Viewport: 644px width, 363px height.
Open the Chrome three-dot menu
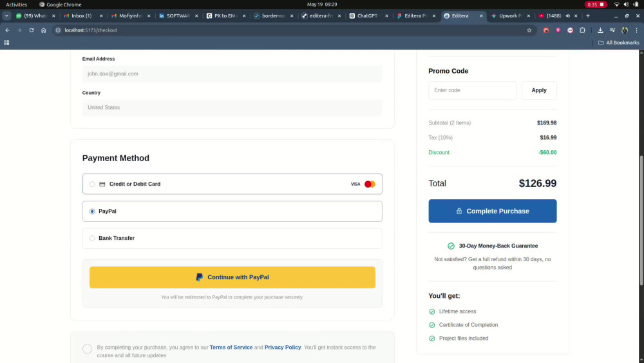[637, 30]
